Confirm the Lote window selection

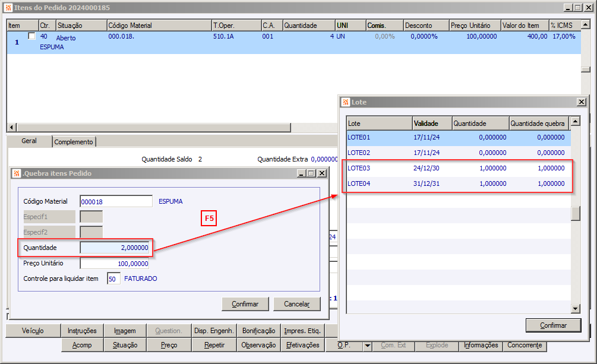(x=553, y=325)
